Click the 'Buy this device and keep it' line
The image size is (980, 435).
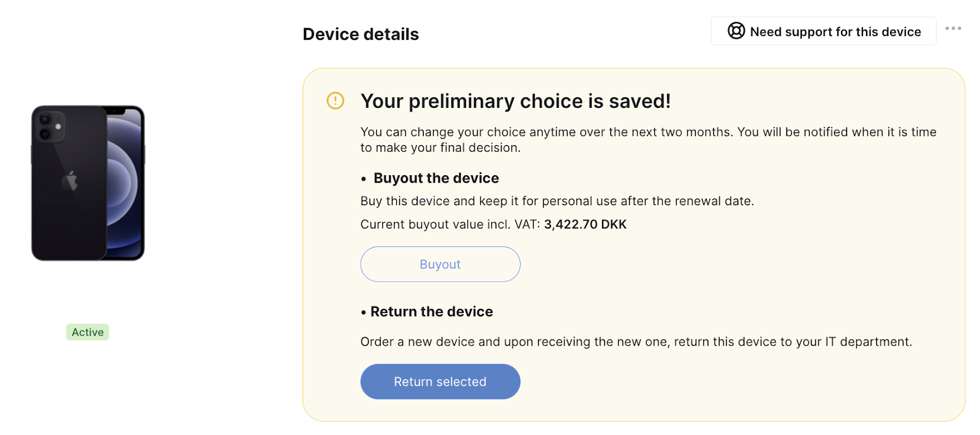557,201
